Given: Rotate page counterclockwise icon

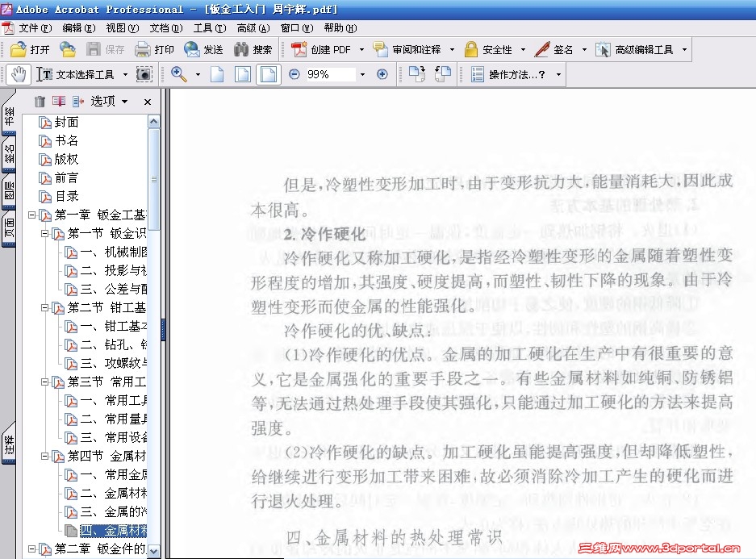Looking at the screenshot, I should 443,74.
